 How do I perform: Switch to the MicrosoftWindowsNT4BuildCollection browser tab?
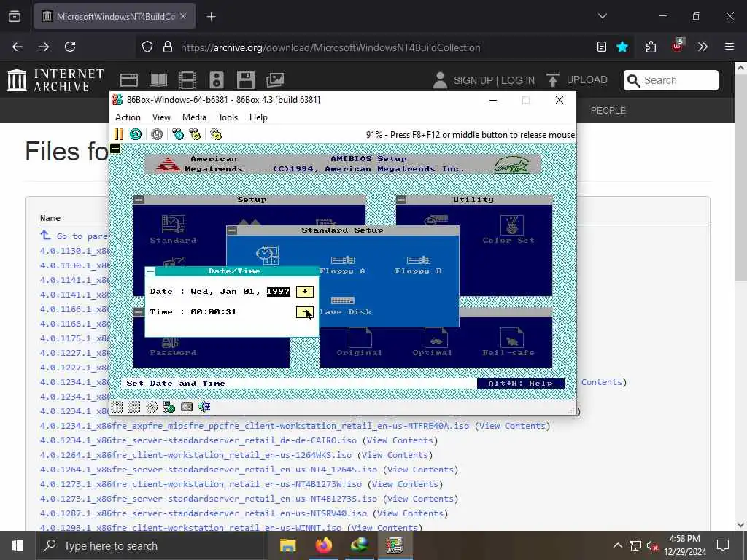[115, 16]
